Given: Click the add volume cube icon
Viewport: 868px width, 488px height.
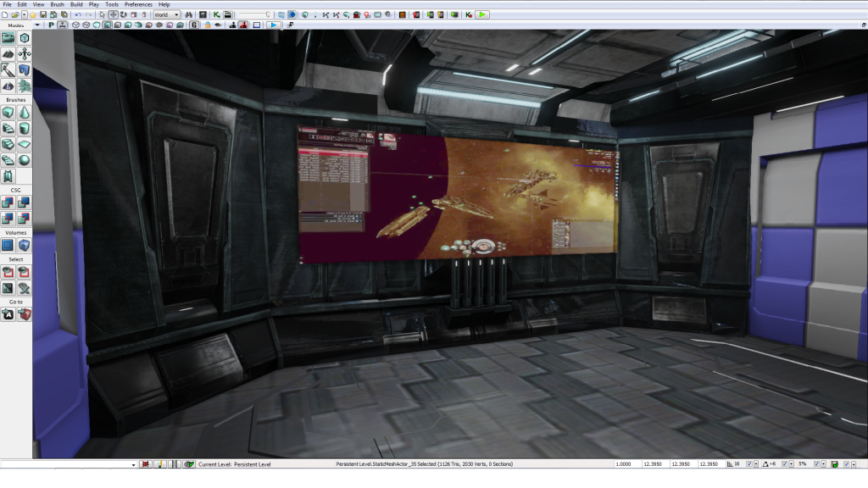Looking at the screenshot, I should [x=24, y=245].
